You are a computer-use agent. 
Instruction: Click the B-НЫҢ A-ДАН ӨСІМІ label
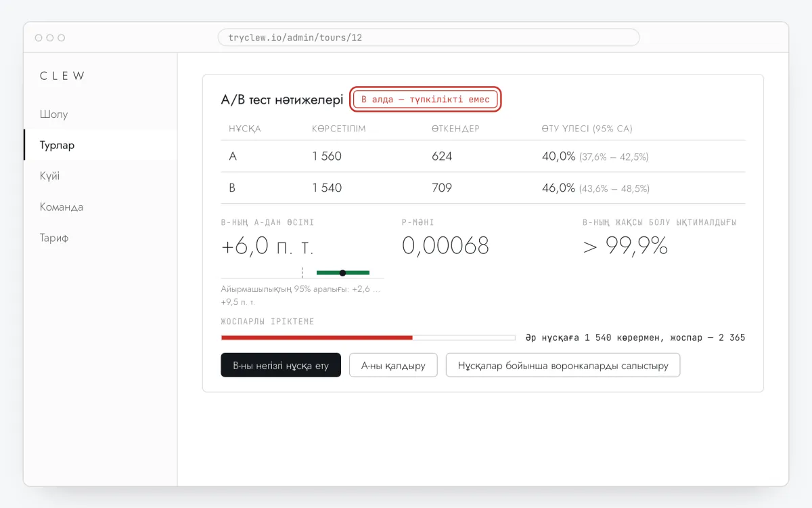[267, 222]
